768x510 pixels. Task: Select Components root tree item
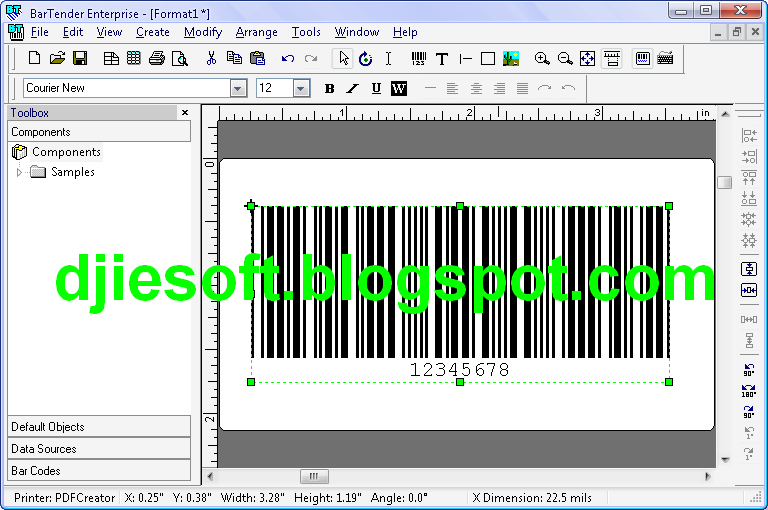coord(66,152)
